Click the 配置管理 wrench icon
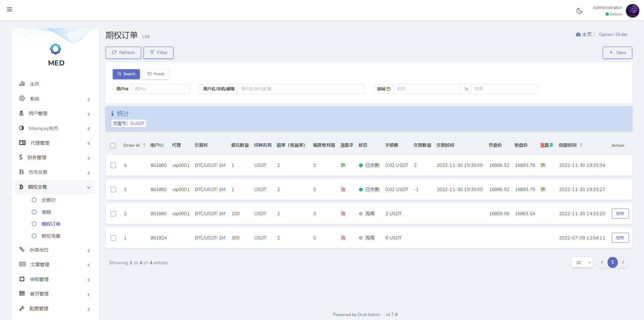644x320 pixels. 22,308
